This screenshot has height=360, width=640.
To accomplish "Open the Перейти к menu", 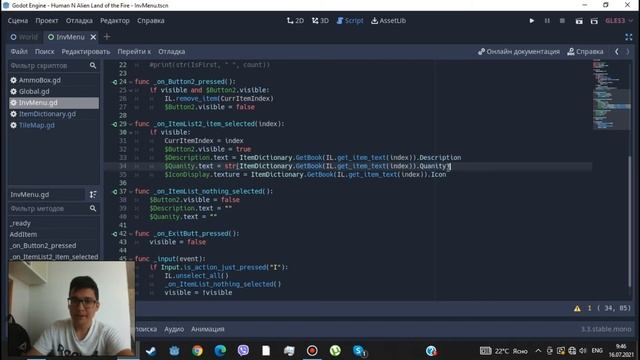I will coord(134,51).
